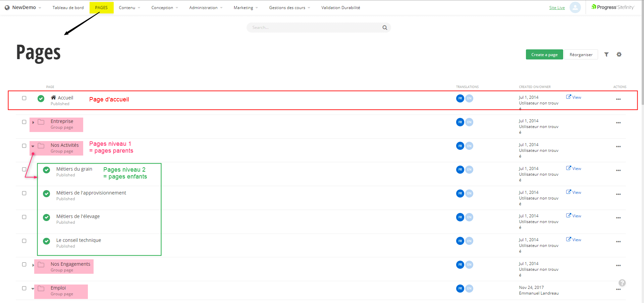Open the user profile avatar
Screen dimensions: 644x303
point(575,7)
